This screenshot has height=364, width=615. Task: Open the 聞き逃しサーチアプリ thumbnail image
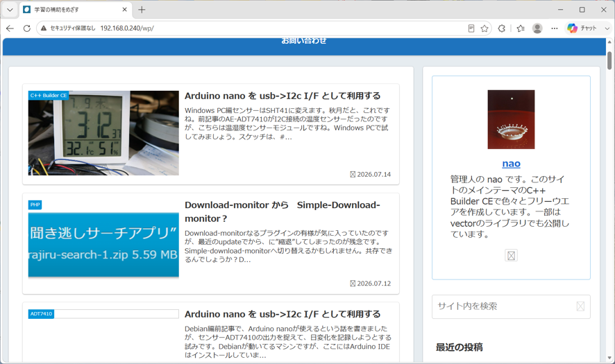(x=103, y=244)
